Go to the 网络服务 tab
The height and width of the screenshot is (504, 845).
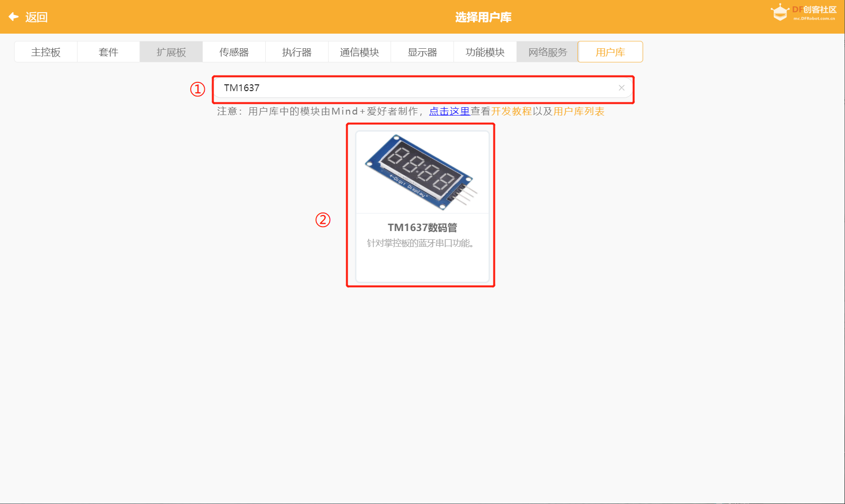pyautogui.click(x=548, y=52)
